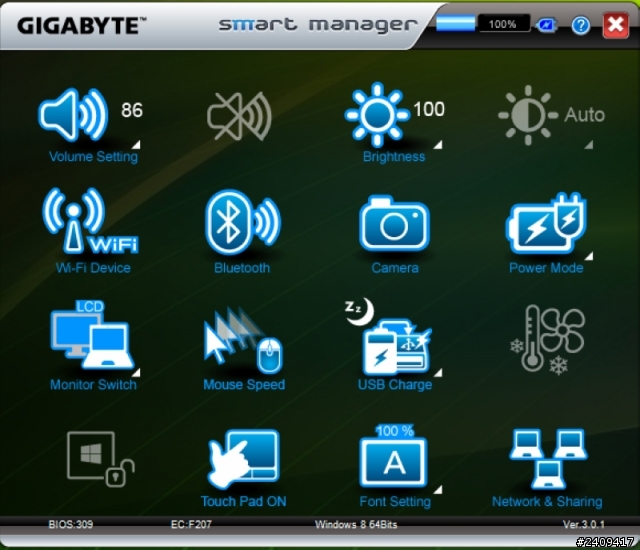The height and width of the screenshot is (550, 640).
Task: Expand the USB Charge corner arrow
Action: [438, 372]
